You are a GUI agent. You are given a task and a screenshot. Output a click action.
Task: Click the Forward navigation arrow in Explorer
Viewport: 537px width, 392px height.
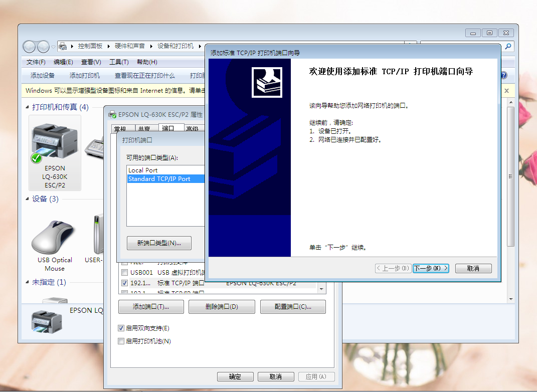43,47
